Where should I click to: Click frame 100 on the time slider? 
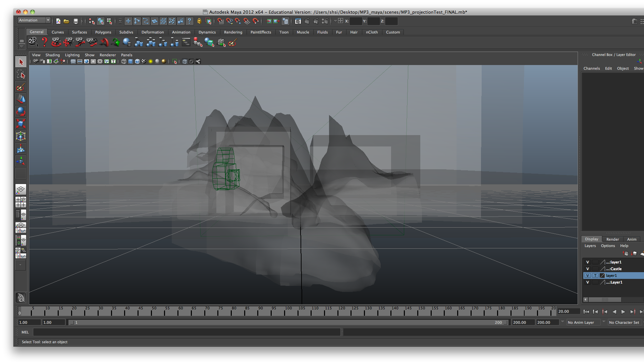[285, 312]
